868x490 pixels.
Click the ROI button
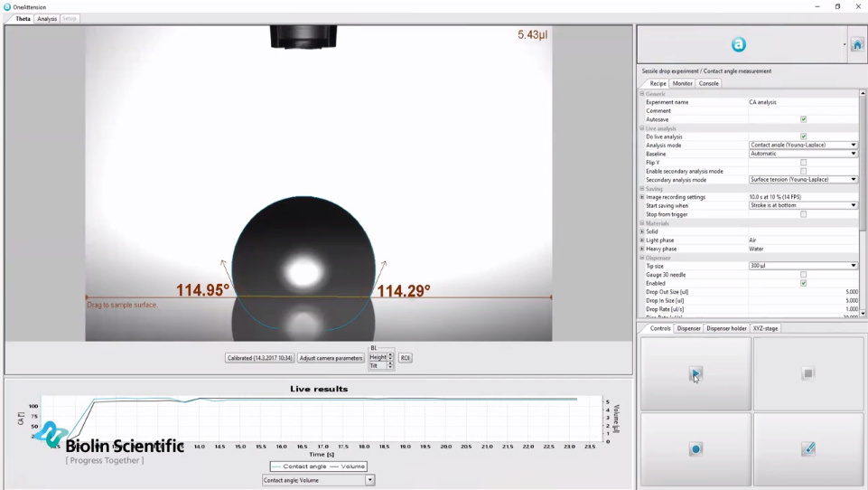tap(405, 358)
